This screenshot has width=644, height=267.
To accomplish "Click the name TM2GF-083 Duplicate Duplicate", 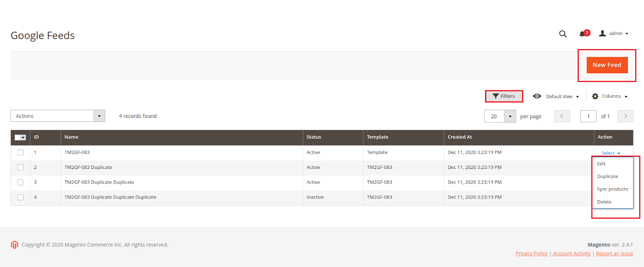I will (99, 182).
